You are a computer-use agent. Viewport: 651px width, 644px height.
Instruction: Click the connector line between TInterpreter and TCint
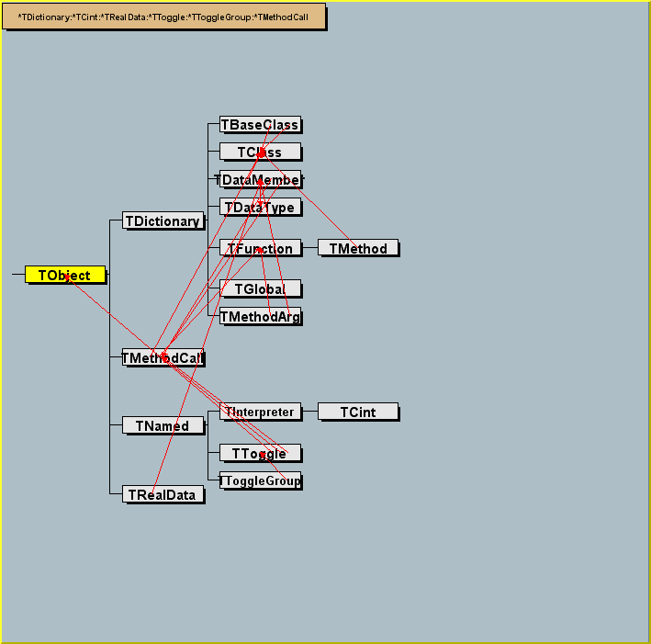click(309, 412)
